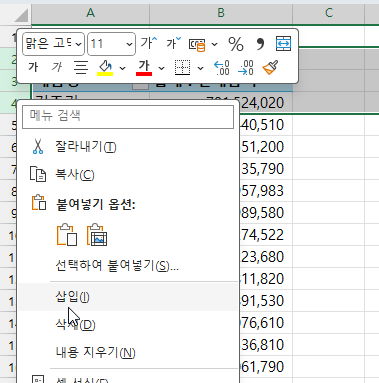This screenshot has height=383, width=379.
Task: Click the Copy icon in context menu
Action: (38, 174)
